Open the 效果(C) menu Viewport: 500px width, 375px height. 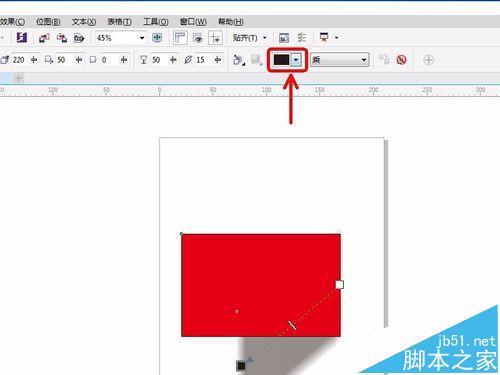pos(12,22)
